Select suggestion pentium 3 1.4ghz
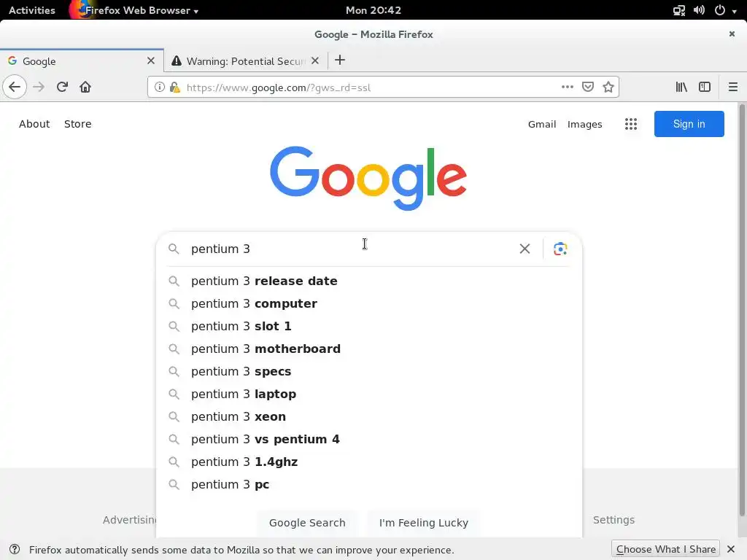747x560 pixels. 369,462
